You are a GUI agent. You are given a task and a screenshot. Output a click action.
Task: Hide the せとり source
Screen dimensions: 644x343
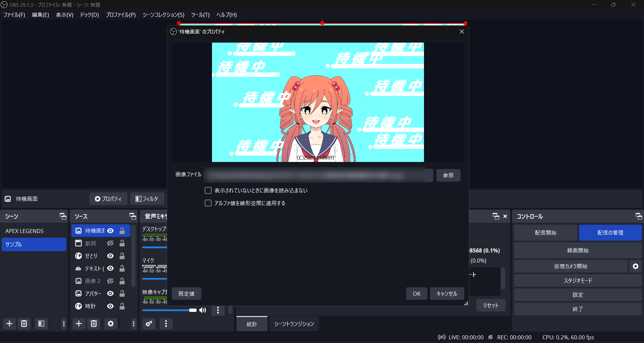coord(110,256)
